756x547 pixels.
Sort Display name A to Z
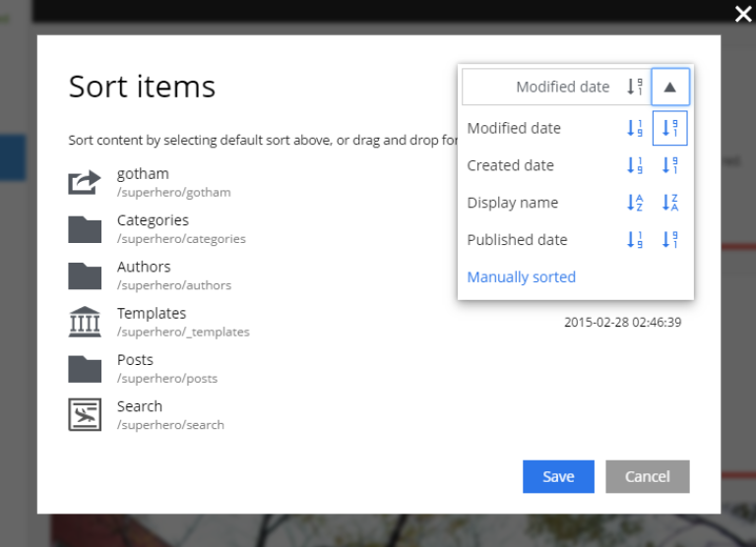point(635,203)
